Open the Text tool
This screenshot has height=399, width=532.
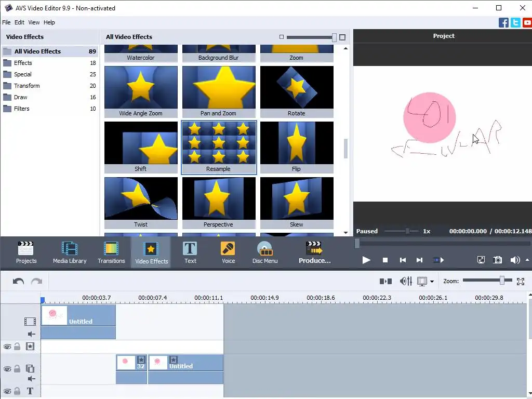point(190,252)
